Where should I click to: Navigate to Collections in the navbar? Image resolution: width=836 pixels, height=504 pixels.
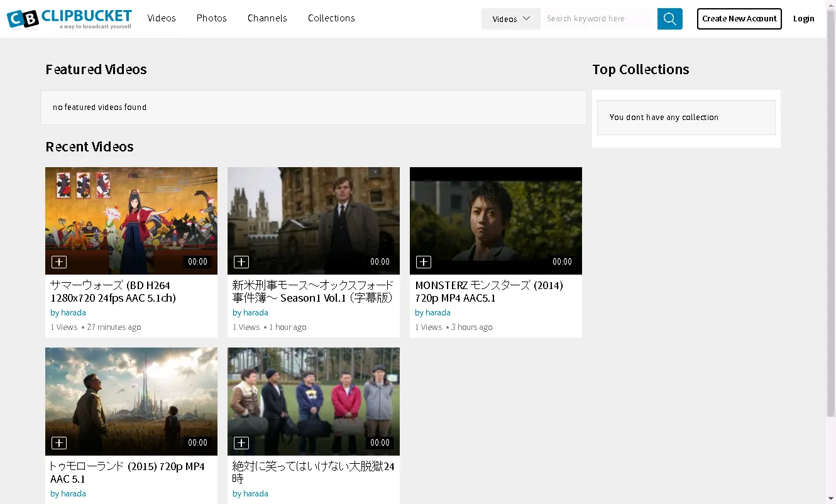[x=331, y=18]
